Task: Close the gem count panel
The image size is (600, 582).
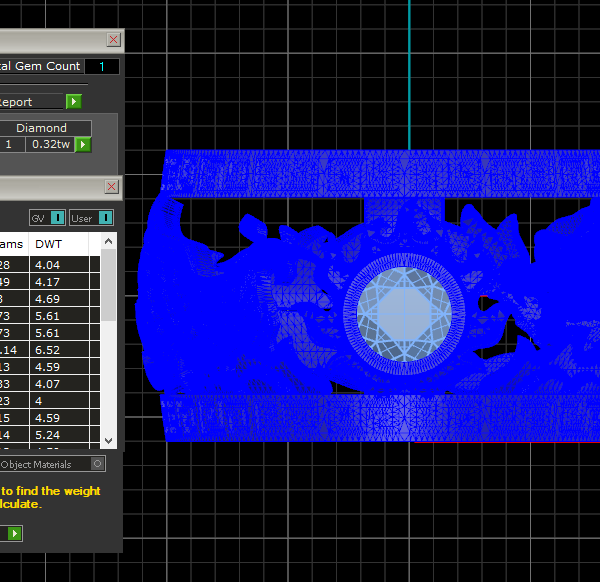Action: (113, 39)
